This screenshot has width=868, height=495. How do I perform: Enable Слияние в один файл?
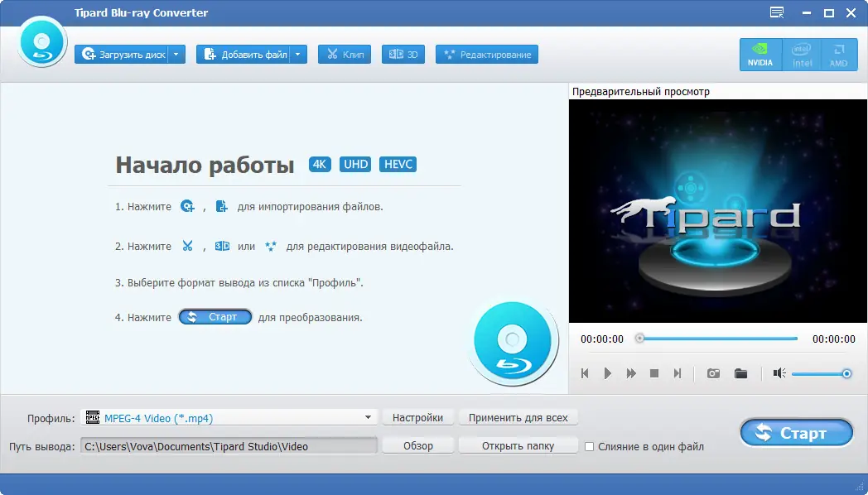(589, 446)
